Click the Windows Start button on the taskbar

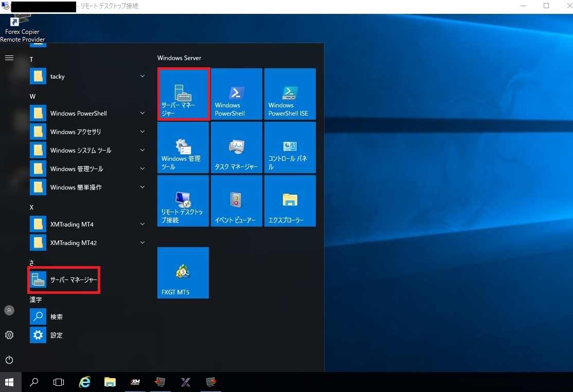coord(9,382)
